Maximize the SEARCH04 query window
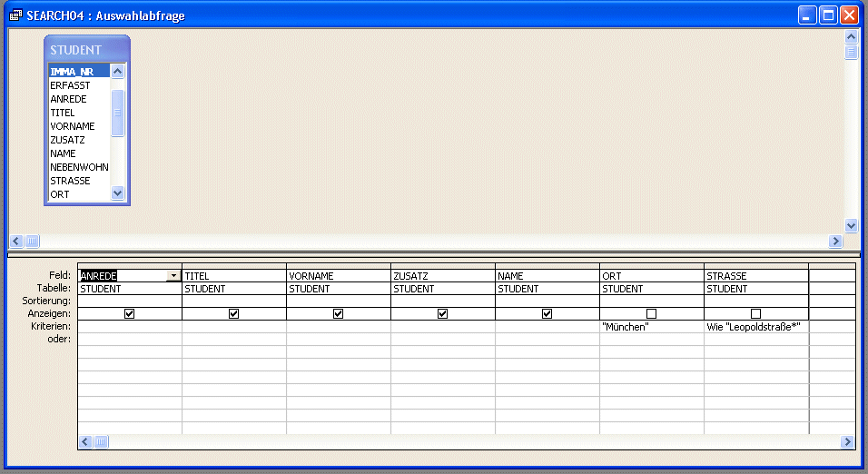This screenshot has width=868, height=474. click(828, 15)
